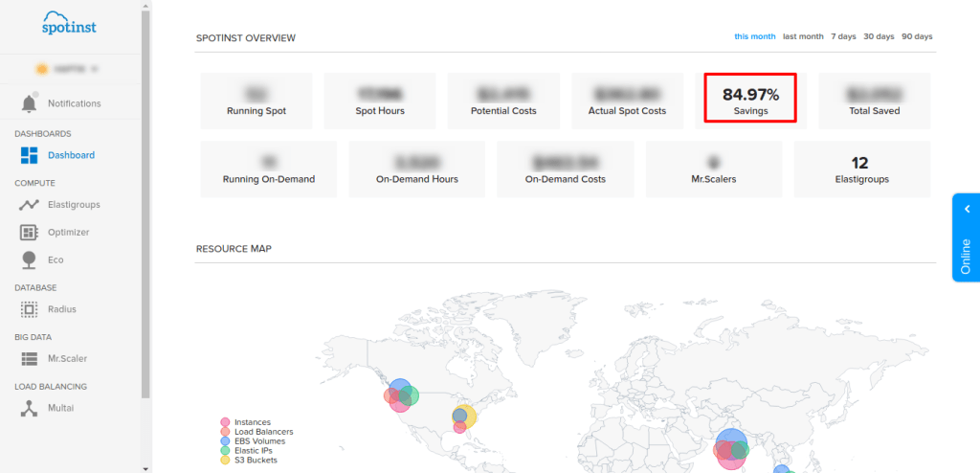Click the Multai load balancing icon

[x=29, y=408]
